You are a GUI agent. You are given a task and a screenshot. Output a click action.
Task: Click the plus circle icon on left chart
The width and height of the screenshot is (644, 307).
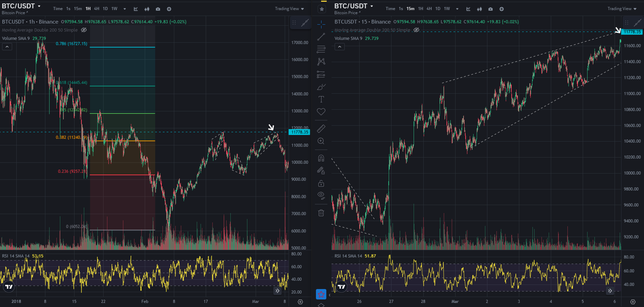169,9
